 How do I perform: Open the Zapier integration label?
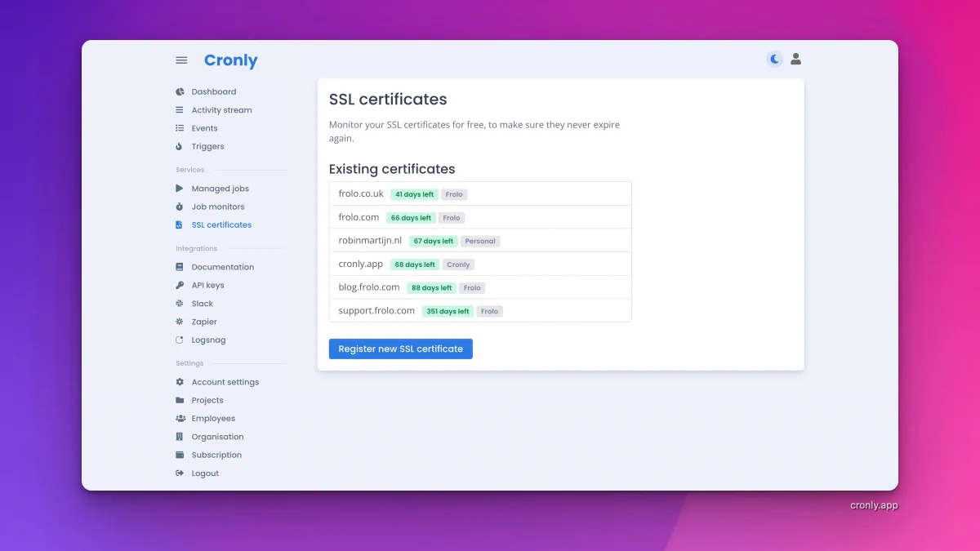coord(204,322)
